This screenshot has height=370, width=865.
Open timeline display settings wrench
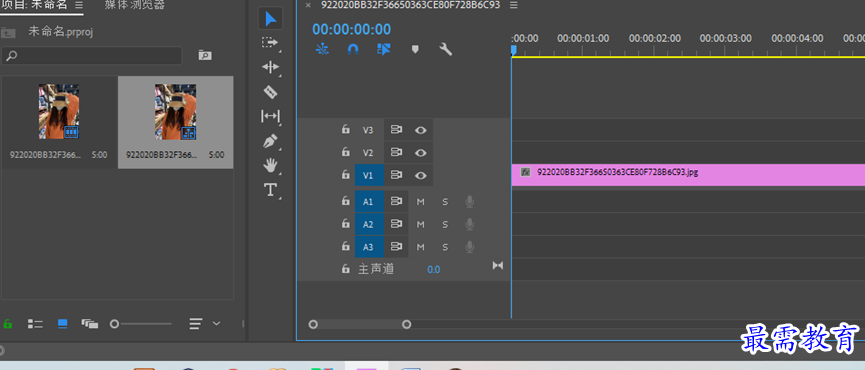point(446,50)
